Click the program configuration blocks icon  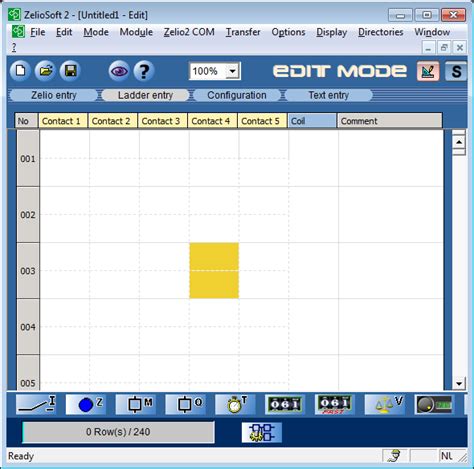click(262, 432)
